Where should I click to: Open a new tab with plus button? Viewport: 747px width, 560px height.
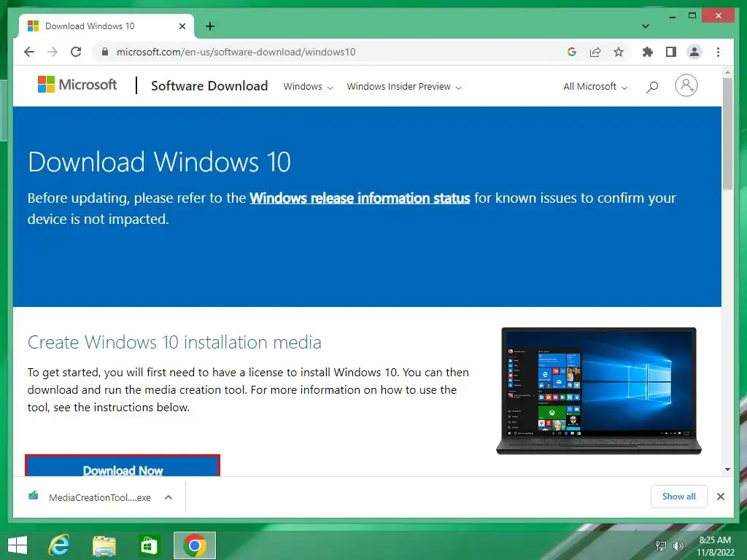click(x=209, y=26)
